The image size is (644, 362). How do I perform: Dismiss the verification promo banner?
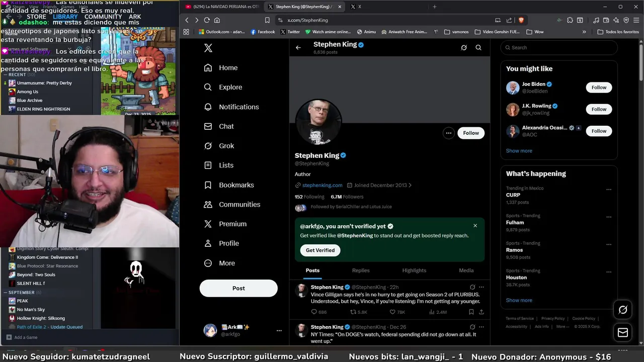click(x=475, y=226)
